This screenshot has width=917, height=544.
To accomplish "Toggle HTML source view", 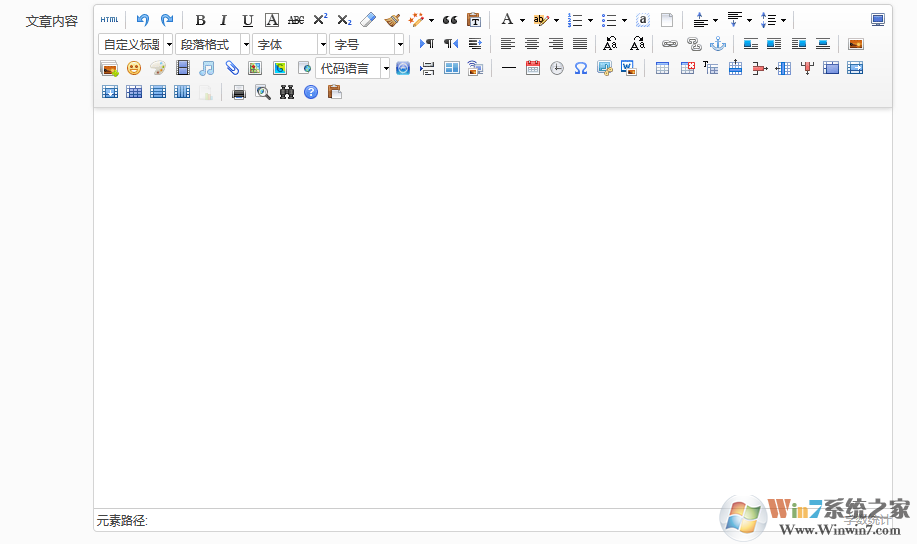I will coord(109,20).
